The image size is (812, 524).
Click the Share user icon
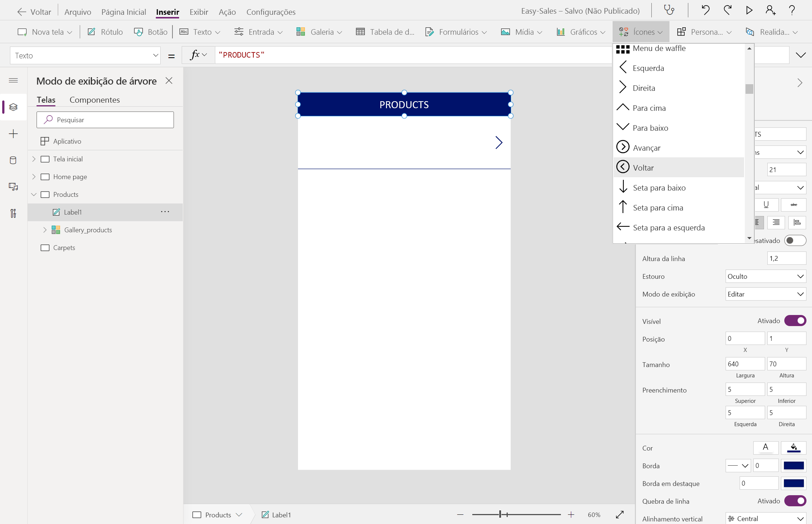[770, 10]
